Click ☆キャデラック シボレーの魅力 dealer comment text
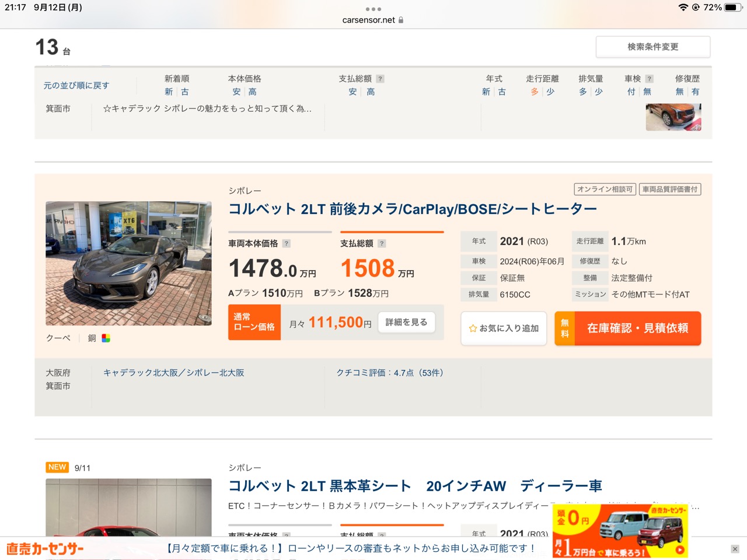Image resolution: width=747 pixels, height=560 pixels. pos(207,108)
